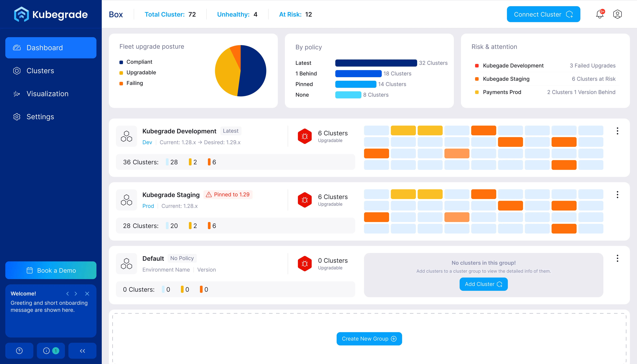Click the Create New Group button

point(369,339)
